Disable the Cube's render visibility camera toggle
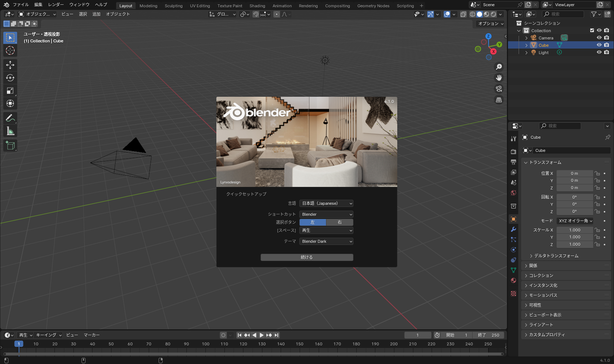The image size is (614, 364). [x=607, y=45]
